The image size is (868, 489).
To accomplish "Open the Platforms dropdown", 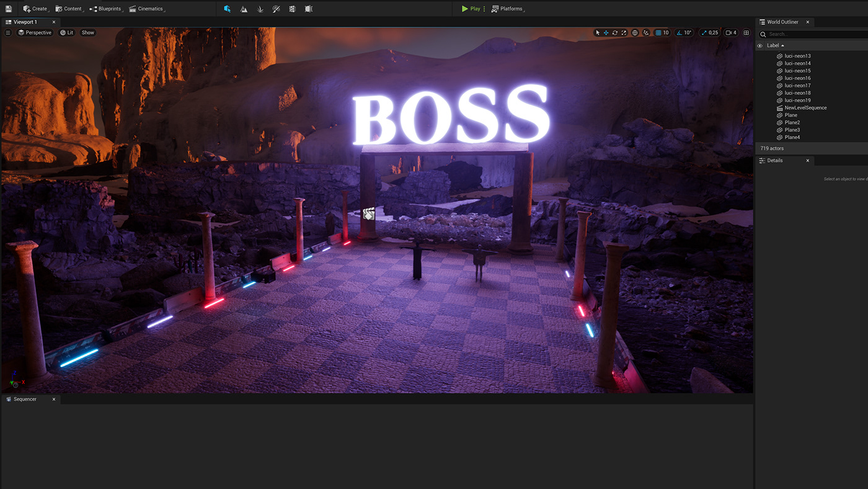I will pos(507,9).
